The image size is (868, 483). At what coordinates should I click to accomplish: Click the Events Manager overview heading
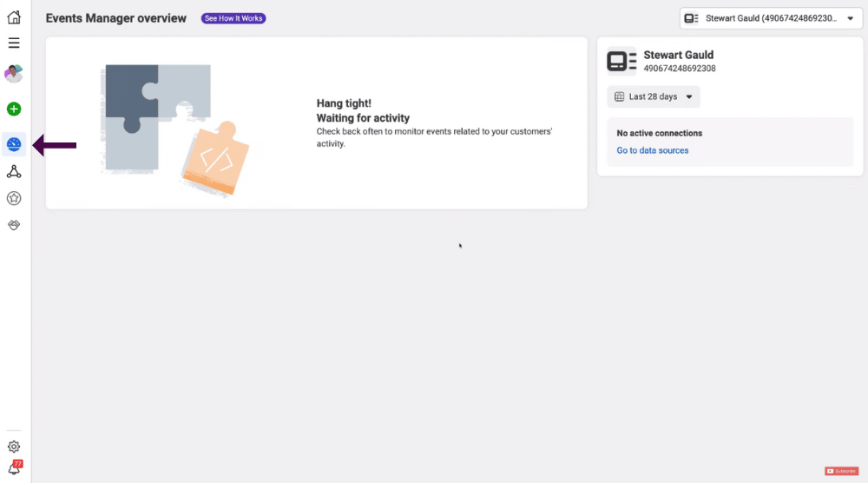tap(115, 18)
